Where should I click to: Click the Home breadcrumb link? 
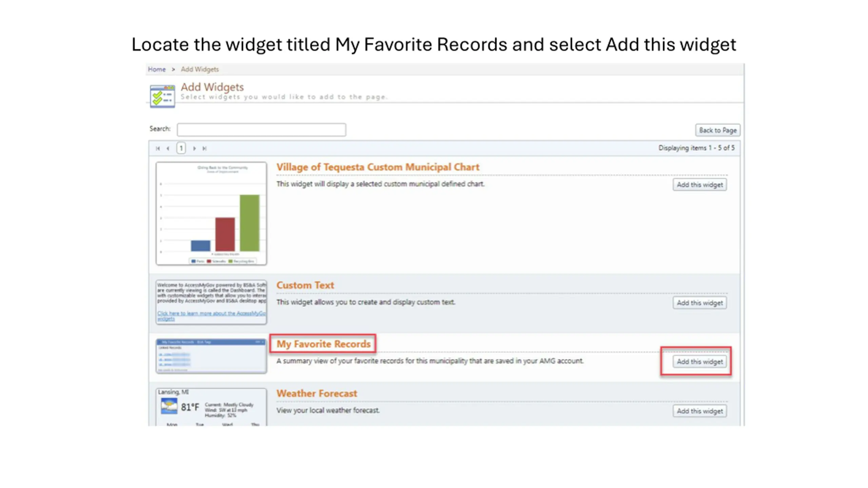point(157,69)
